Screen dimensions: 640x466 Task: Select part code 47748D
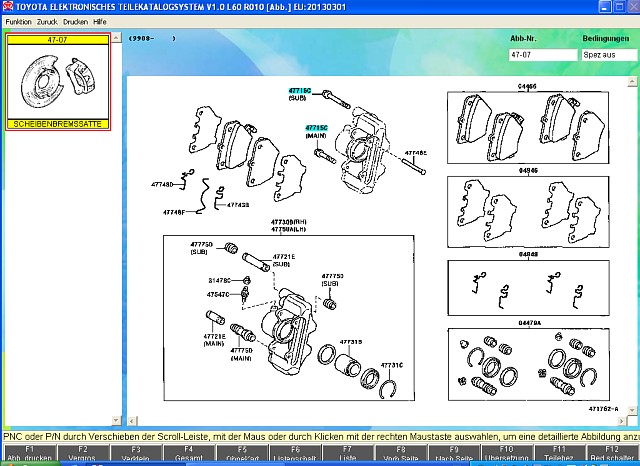pos(162,184)
